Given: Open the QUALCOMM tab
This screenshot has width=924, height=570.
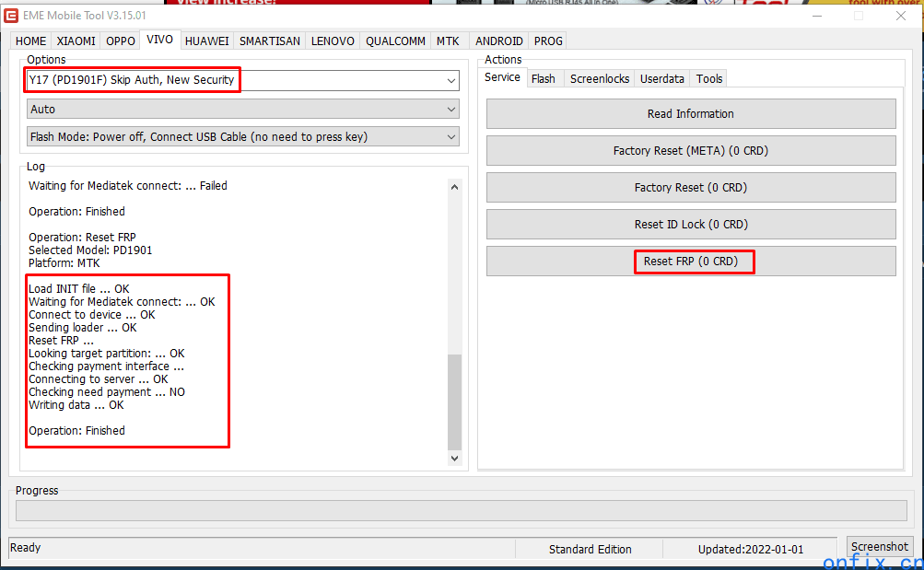Looking at the screenshot, I should pyautogui.click(x=395, y=41).
